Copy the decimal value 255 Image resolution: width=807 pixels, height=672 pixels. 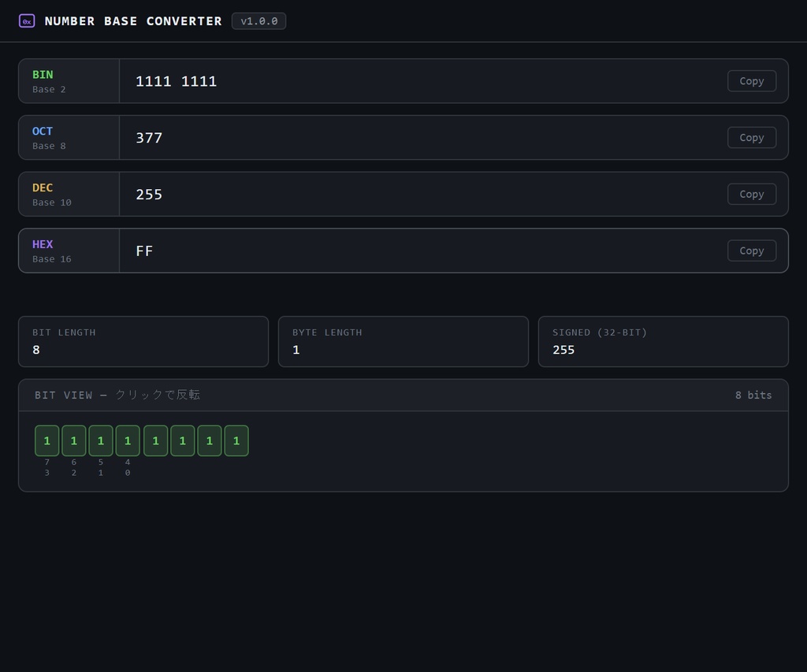pos(751,194)
